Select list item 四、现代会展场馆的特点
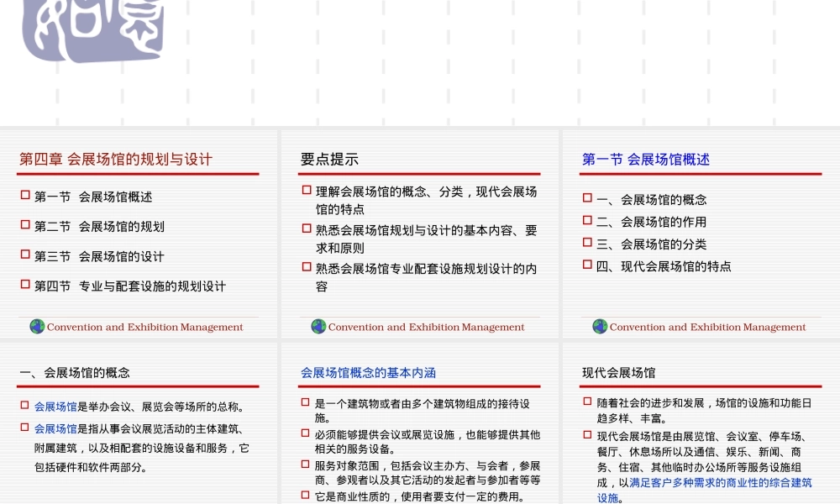 (x=664, y=266)
